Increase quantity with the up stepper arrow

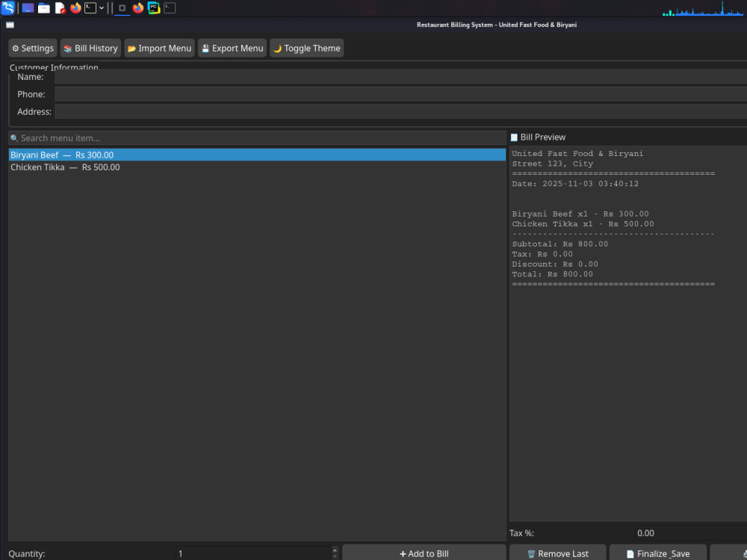[x=335, y=550]
